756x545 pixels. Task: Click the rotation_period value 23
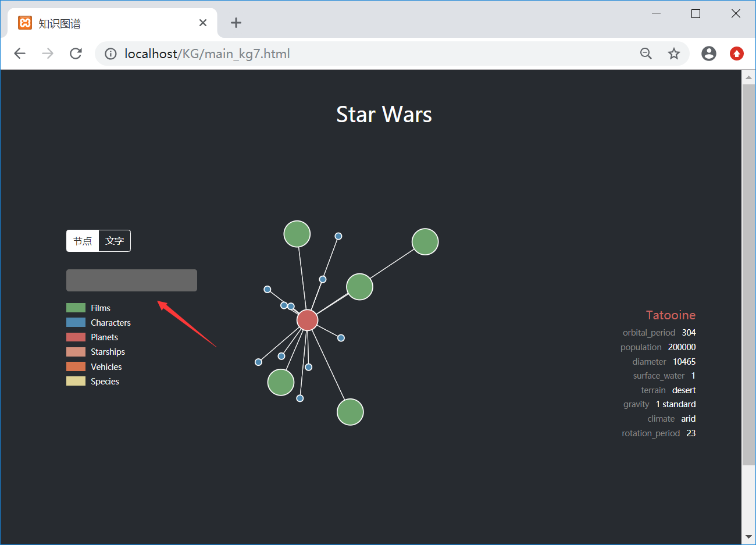[x=691, y=433]
